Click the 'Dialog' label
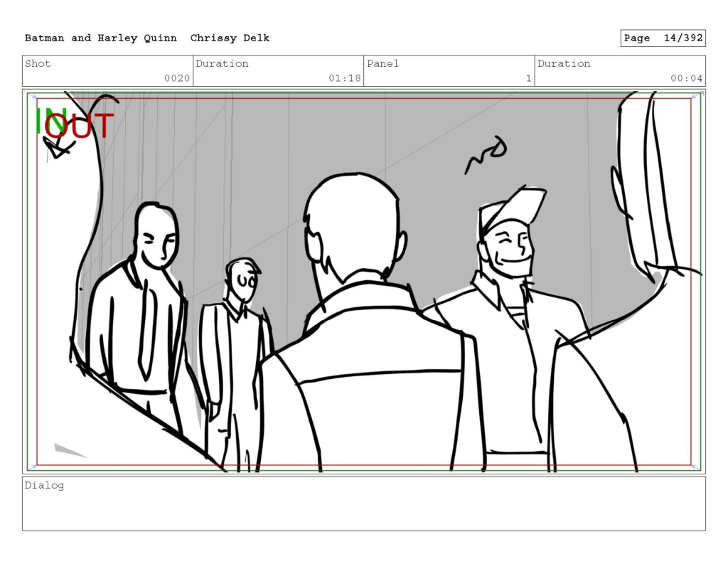The width and height of the screenshot is (728, 564). tap(44, 486)
